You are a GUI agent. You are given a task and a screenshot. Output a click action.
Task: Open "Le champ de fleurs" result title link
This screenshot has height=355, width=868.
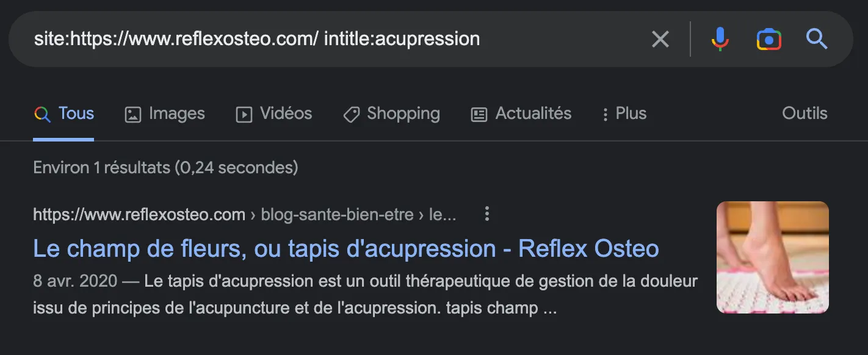point(345,249)
